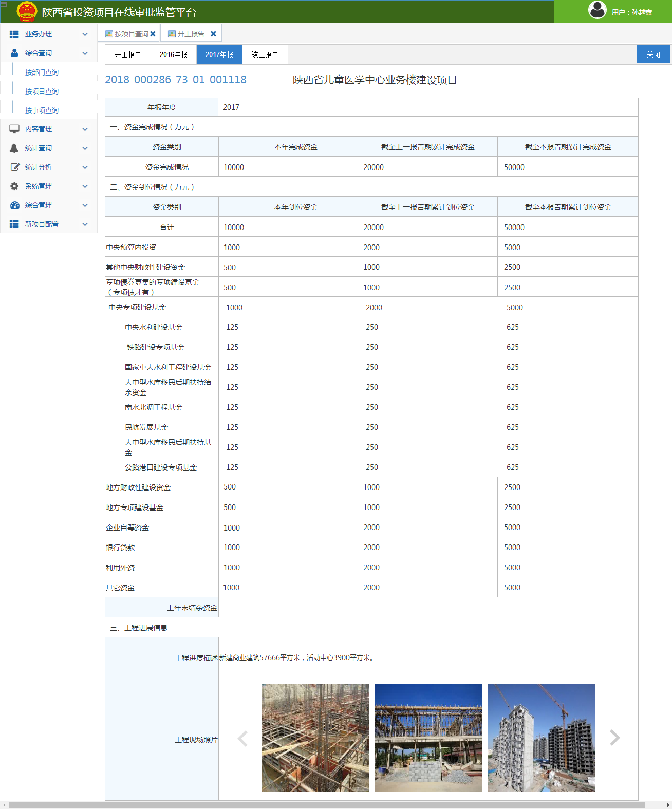This screenshot has width=672, height=809.
Task: Click the 中央专项建设基金 row label
Action: point(137,307)
